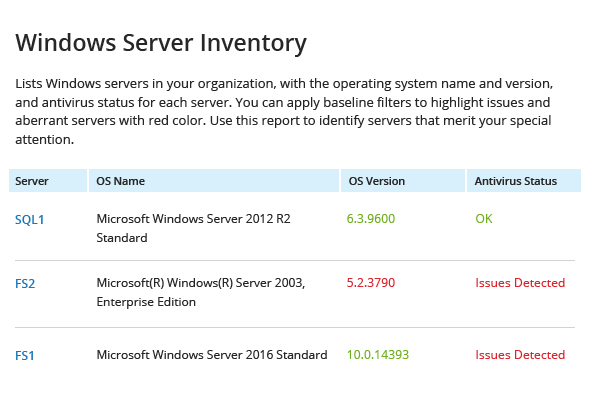The image size is (590, 395).
Task: Click OS version 5.2.3790
Action: 371,283
